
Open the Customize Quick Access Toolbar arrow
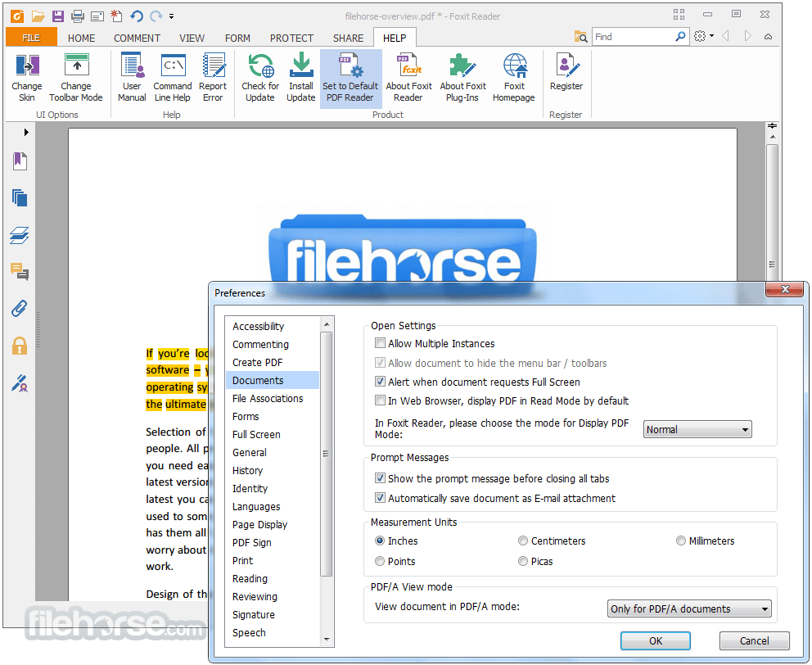click(x=171, y=16)
